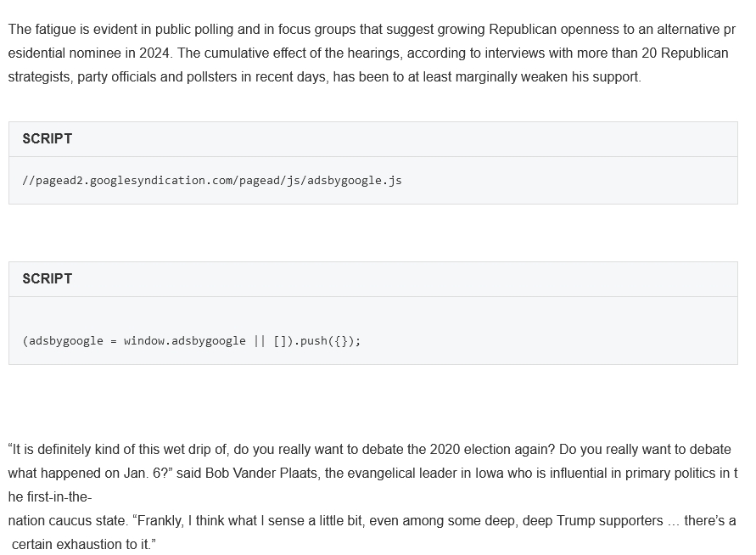Click the first SCRIPT block header
756x555 pixels.
[x=373, y=139]
